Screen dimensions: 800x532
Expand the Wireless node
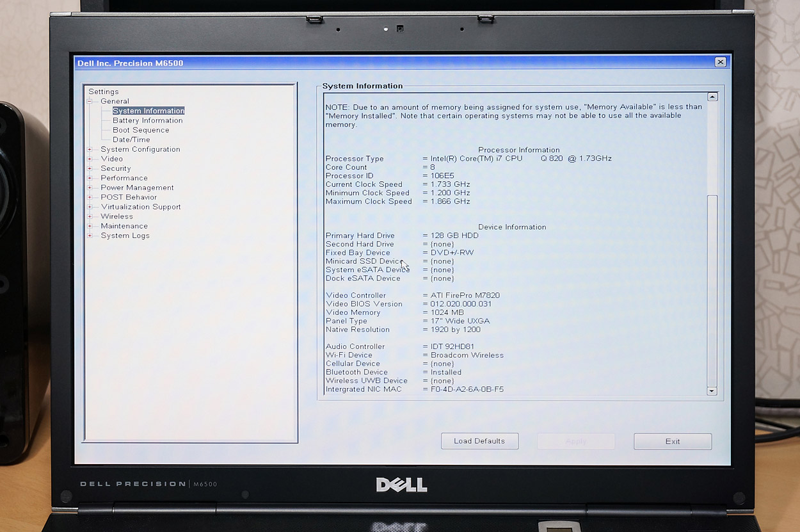(90, 216)
